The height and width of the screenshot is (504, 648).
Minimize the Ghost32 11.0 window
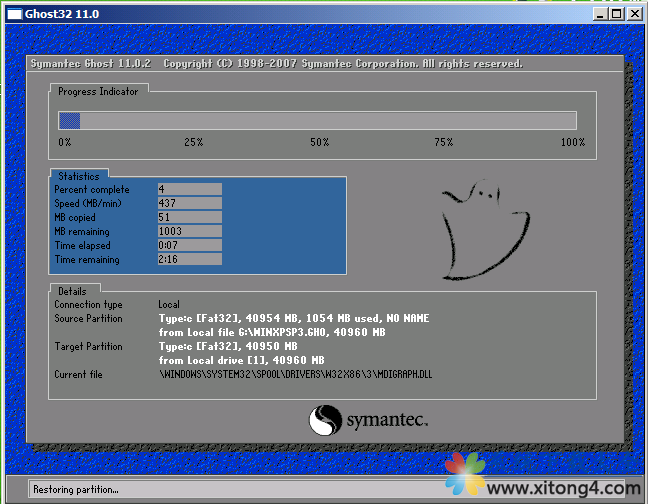(x=600, y=14)
